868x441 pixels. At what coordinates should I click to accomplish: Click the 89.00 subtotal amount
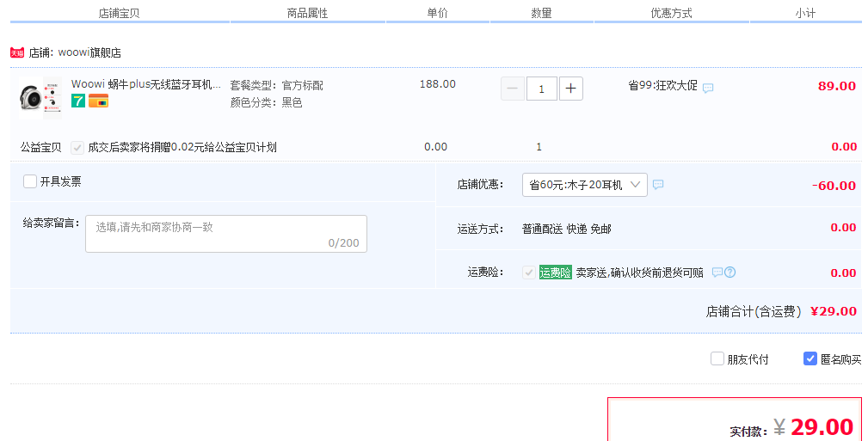click(x=837, y=86)
